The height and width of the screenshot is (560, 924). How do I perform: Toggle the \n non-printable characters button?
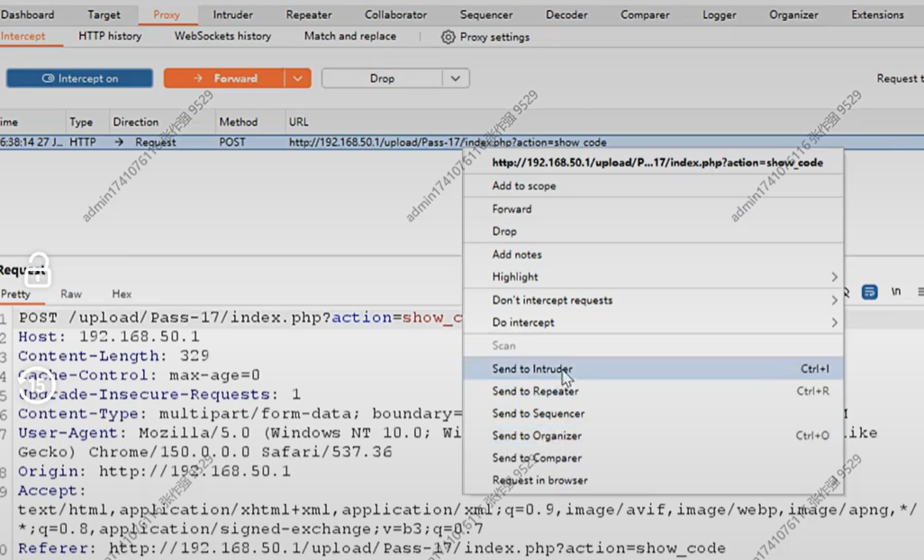pyautogui.click(x=896, y=292)
